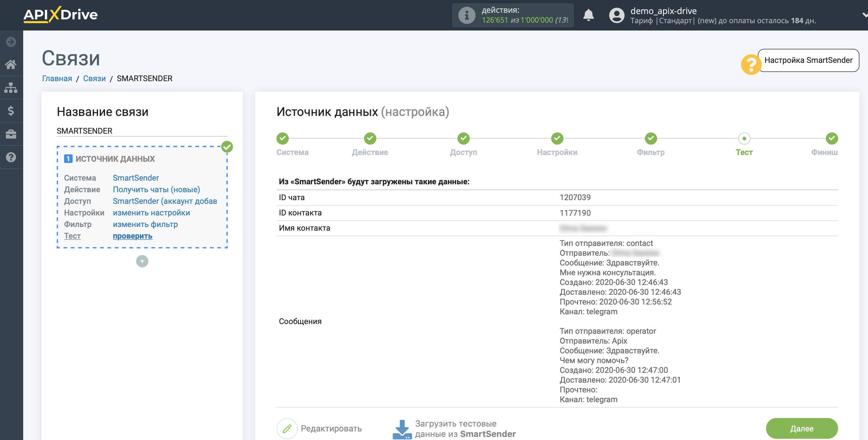Open the help question icon in the sidebar

(x=11, y=157)
